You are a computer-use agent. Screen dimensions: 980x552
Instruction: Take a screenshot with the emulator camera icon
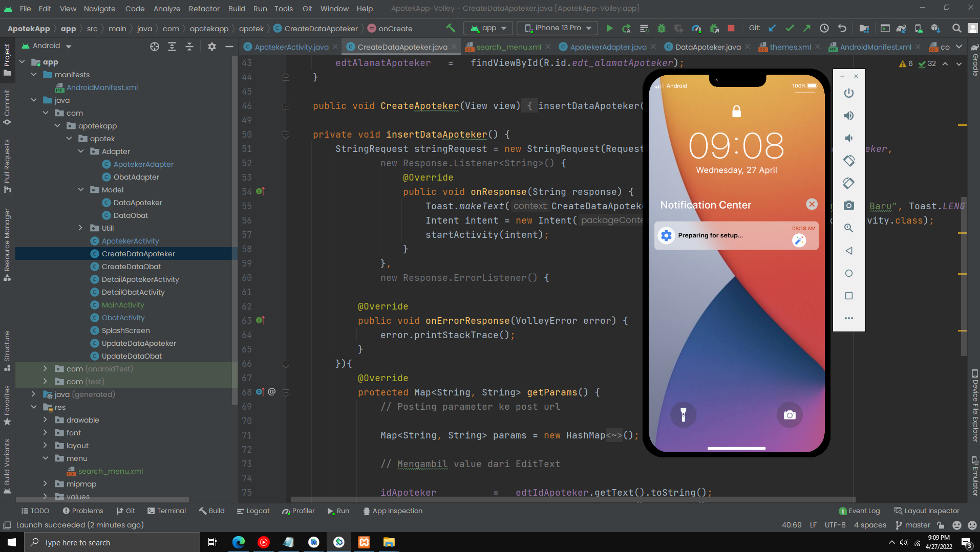click(x=849, y=205)
